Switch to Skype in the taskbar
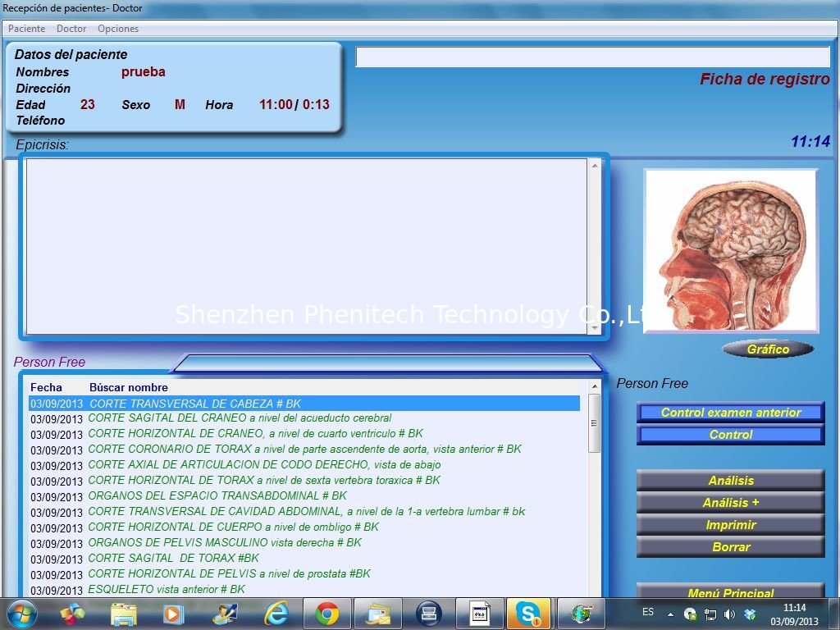This screenshot has width=840, height=630. (x=529, y=614)
